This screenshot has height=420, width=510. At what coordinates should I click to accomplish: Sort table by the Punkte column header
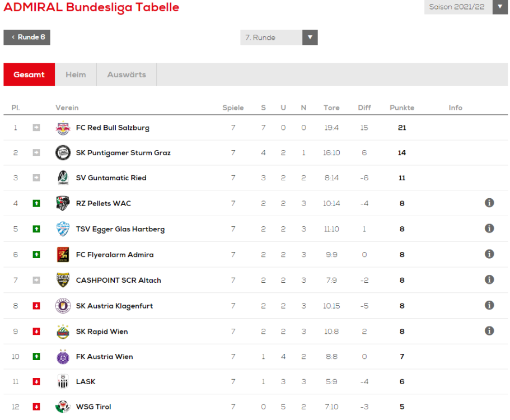pyautogui.click(x=402, y=108)
